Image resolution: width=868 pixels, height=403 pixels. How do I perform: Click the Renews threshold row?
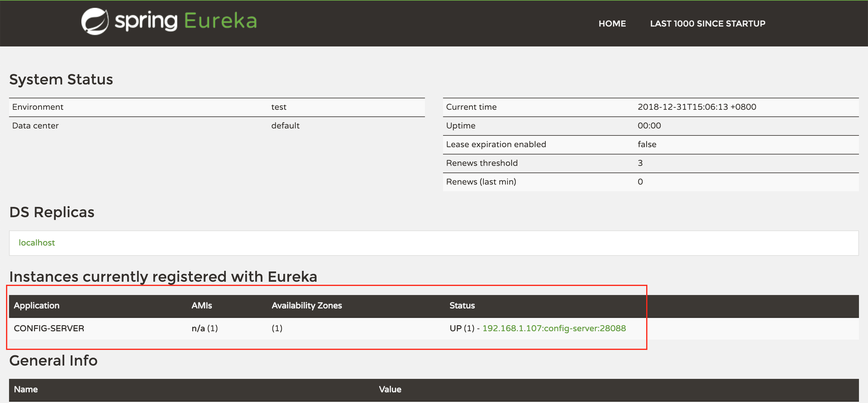point(482,163)
